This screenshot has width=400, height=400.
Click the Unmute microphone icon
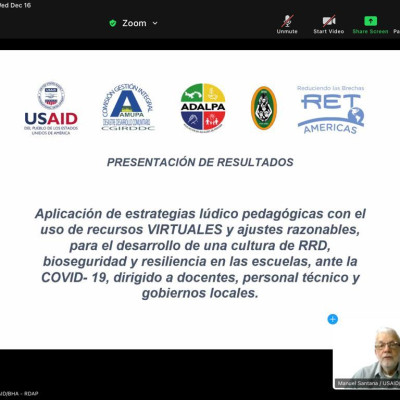(287, 21)
